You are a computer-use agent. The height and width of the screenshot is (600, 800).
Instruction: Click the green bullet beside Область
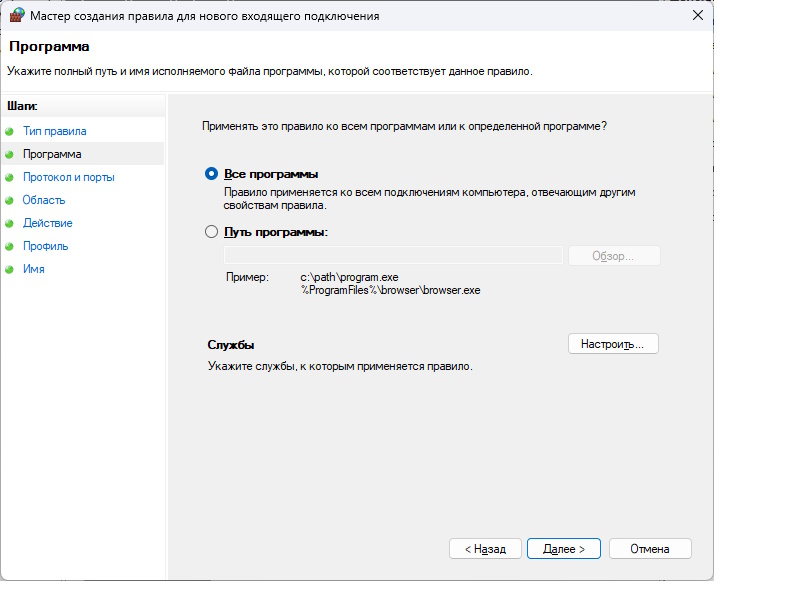[x=10, y=200]
